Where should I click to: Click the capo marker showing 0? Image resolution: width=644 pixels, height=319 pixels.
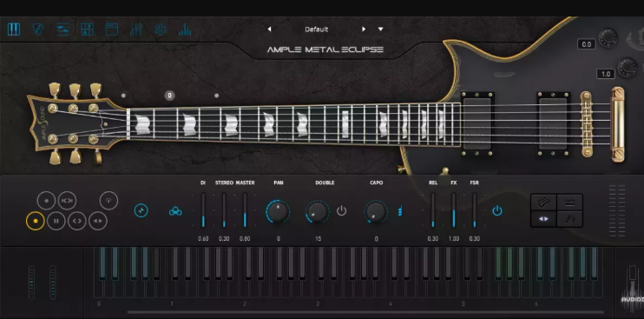click(x=169, y=96)
